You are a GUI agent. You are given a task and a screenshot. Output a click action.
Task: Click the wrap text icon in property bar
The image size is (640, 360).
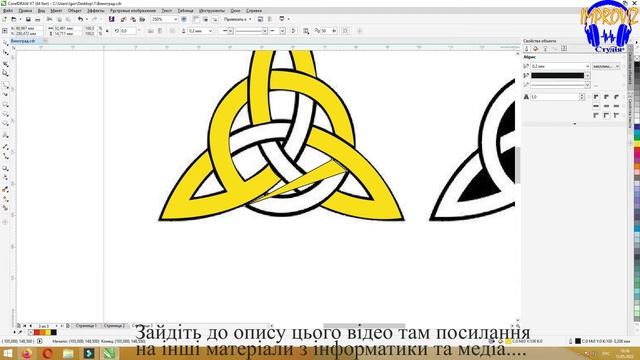[x=306, y=31]
